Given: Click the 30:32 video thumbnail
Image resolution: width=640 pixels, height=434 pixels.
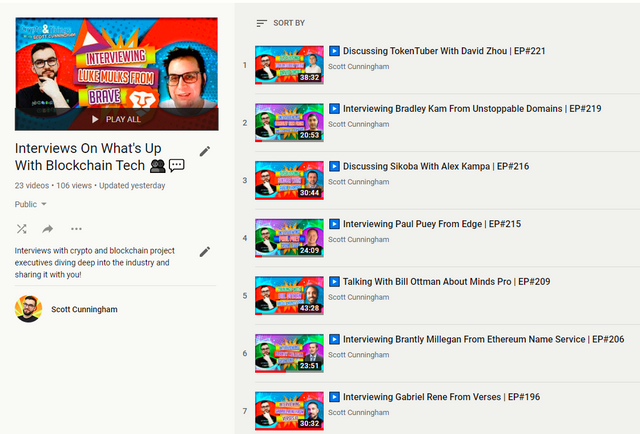Looking at the screenshot, I should tap(289, 411).
